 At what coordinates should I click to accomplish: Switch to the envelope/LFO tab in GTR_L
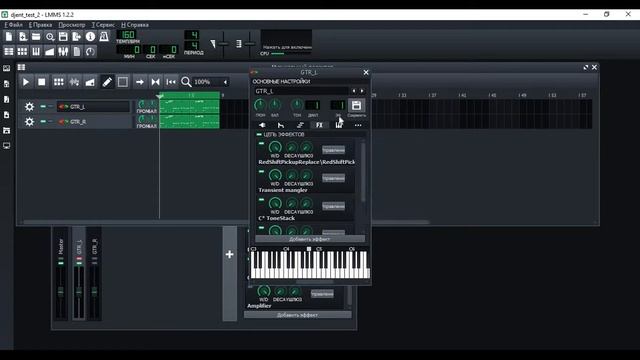click(281, 125)
